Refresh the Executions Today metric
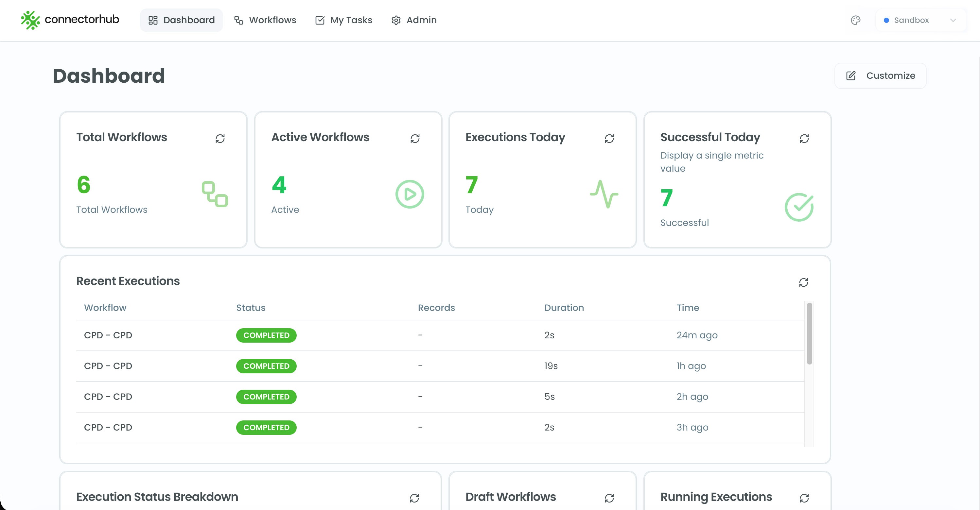 pyautogui.click(x=609, y=138)
